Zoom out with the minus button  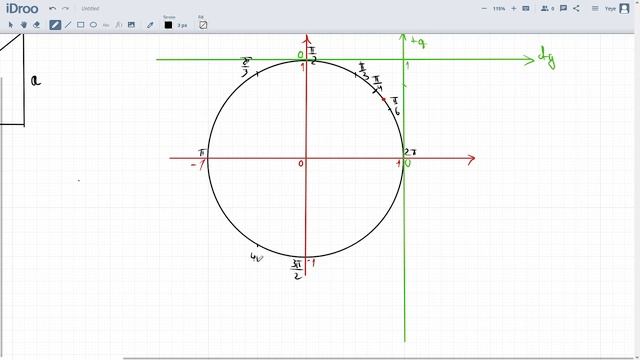coord(484,9)
